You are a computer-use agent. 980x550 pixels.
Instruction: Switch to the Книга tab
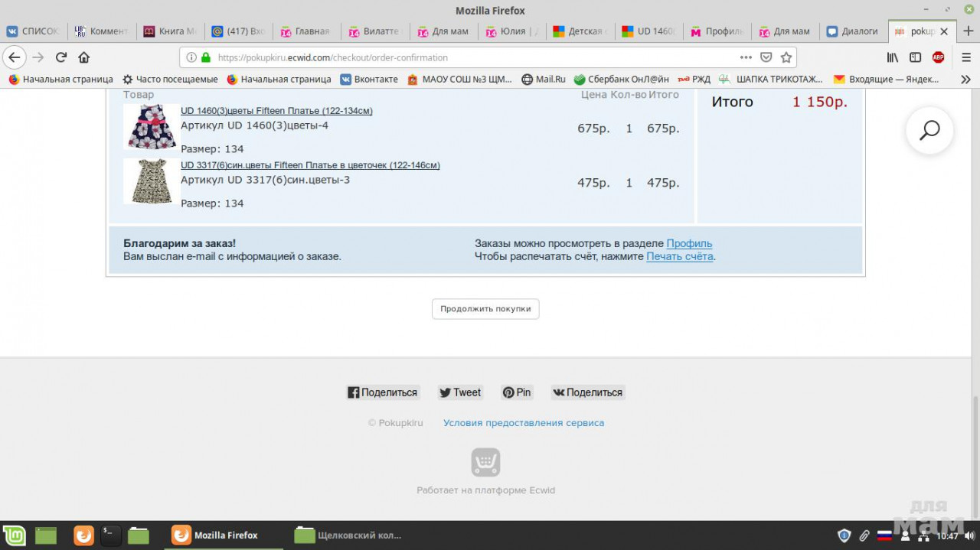click(170, 31)
